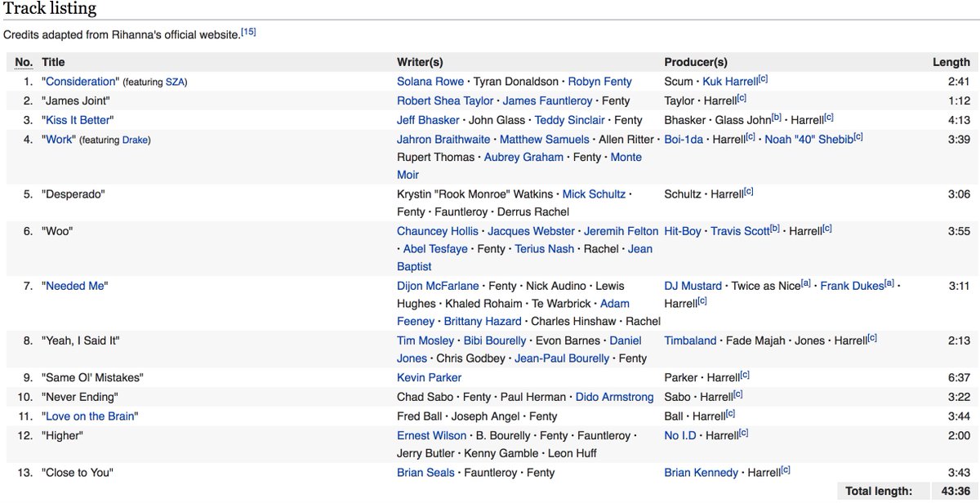This screenshot has width=980, height=503.
Task: Follow Jeremih Felton writer link
Action: 622,231
